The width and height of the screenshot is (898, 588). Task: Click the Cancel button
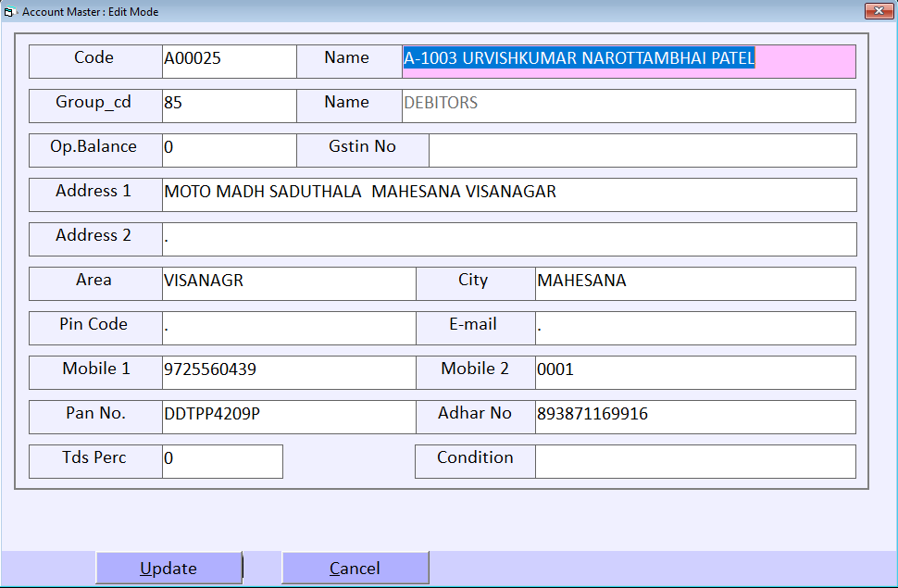pos(355,568)
